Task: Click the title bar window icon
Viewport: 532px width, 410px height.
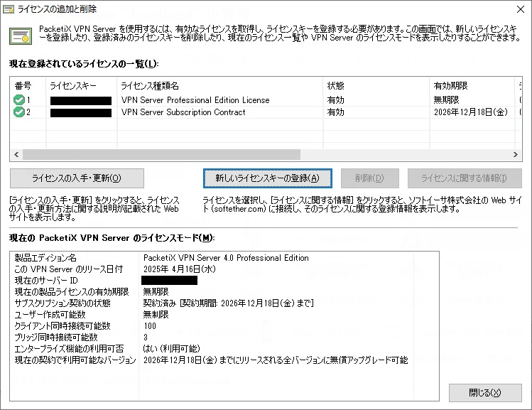Action: (x=9, y=9)
